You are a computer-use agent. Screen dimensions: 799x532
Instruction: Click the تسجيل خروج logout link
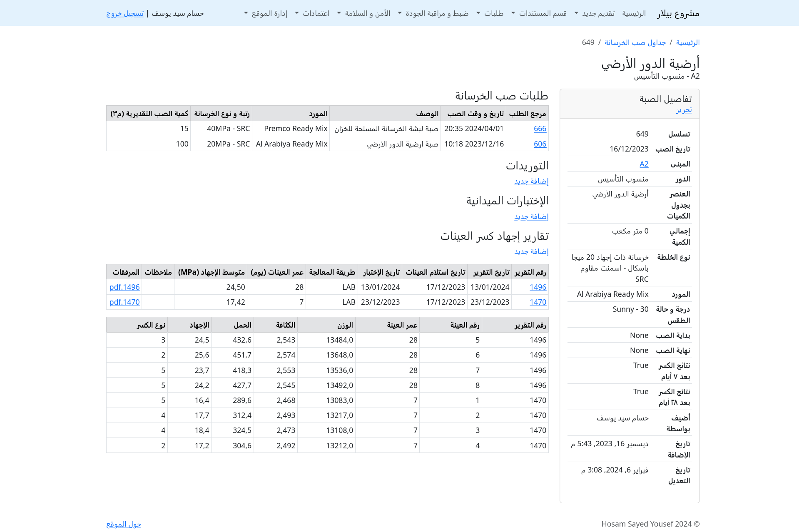pos(125,13)
